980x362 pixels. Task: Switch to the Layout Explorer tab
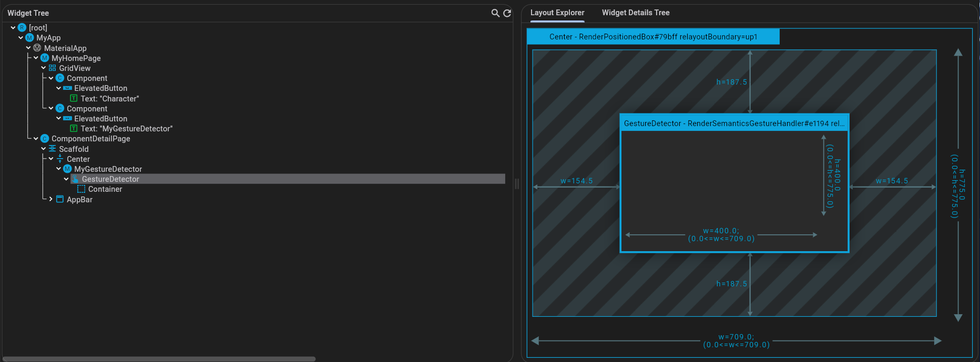(557, 13)
